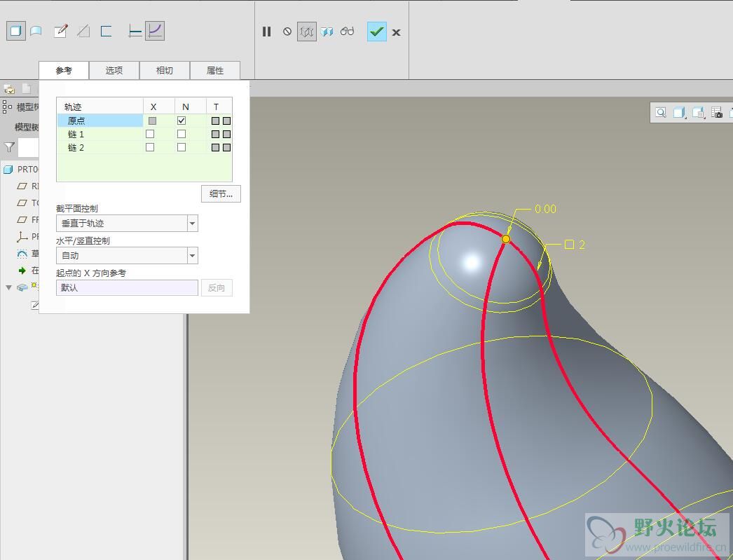Image resolution: width=733 pixels, height=560 pixels.
Task: Select the solid sweep icon
Action: click(x=15, y=31)
